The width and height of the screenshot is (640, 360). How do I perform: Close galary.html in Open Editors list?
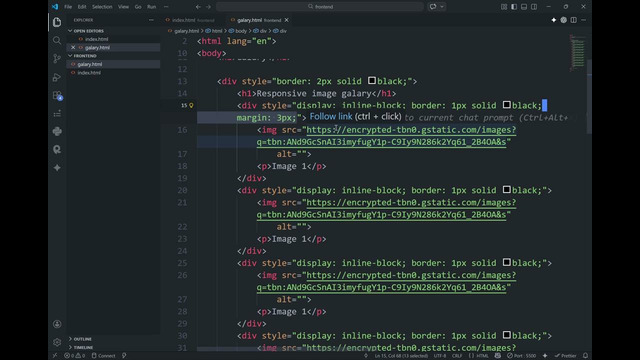pyautogui.click(x=73, y=48)
